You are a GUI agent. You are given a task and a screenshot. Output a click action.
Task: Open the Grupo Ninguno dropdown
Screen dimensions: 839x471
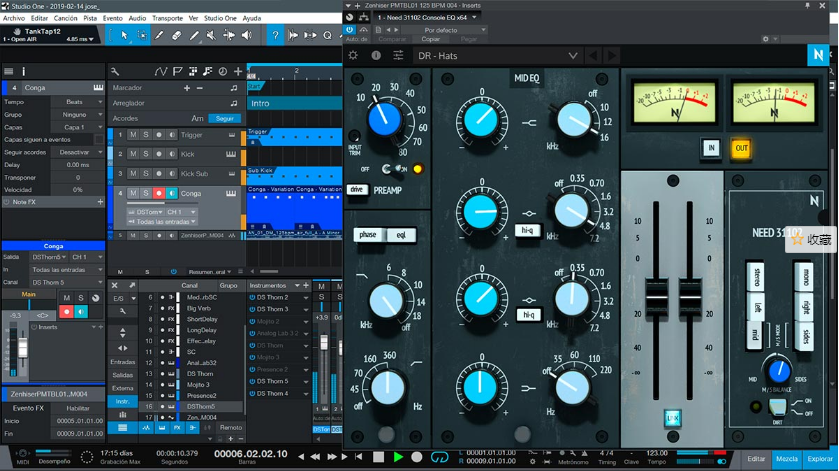[77, 115]
